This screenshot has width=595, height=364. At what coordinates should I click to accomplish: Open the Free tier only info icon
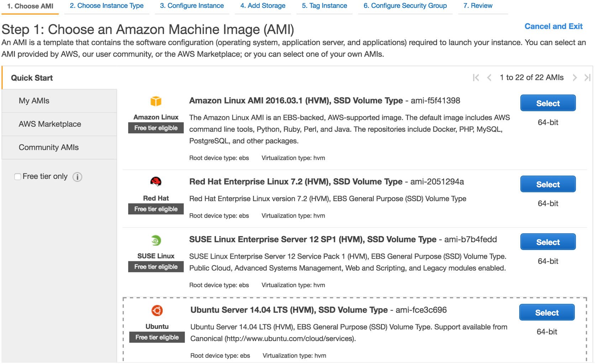77,177
